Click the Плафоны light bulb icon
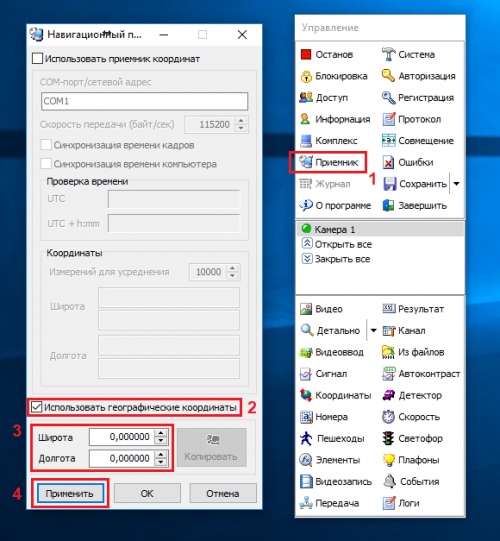The height and width of the screenshot is (541, 500). coord(388,460)
